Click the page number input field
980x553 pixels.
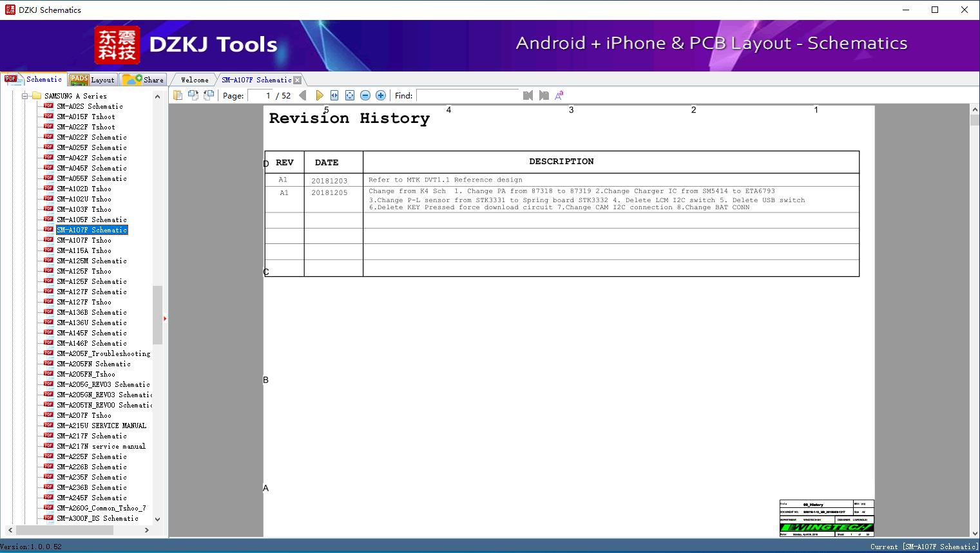tap(260, 95)
